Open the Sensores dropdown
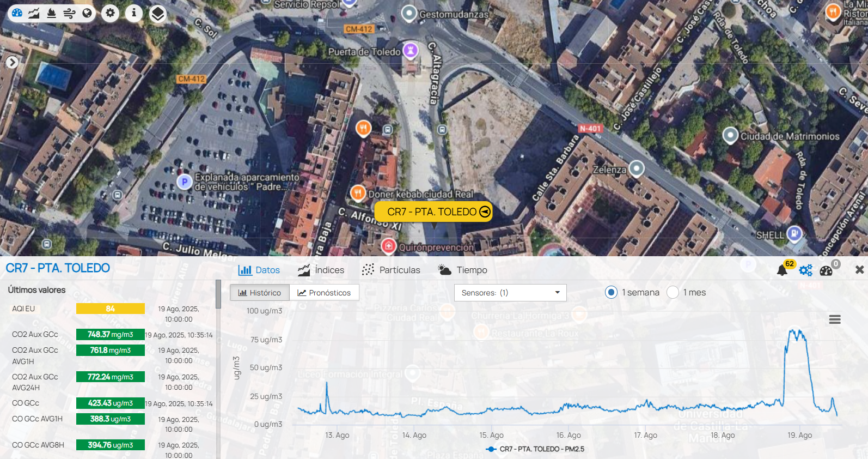 coord(510,293)
